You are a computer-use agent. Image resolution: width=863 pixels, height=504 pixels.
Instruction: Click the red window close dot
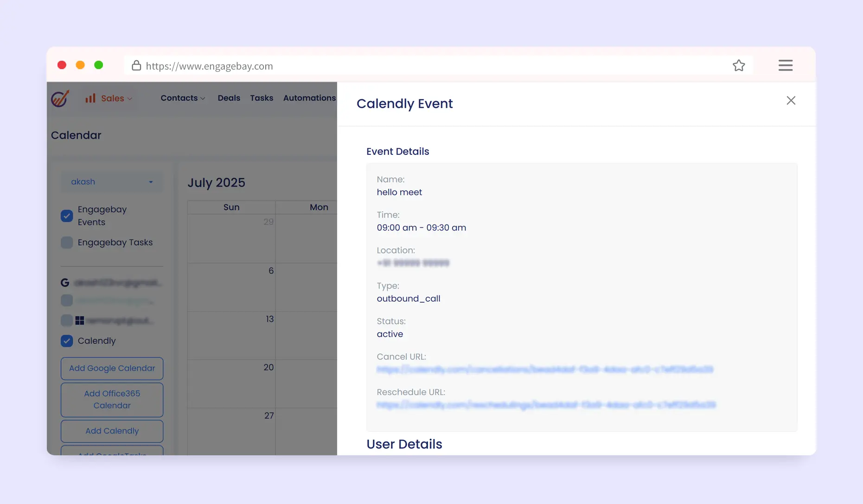(x=62, y=65)
